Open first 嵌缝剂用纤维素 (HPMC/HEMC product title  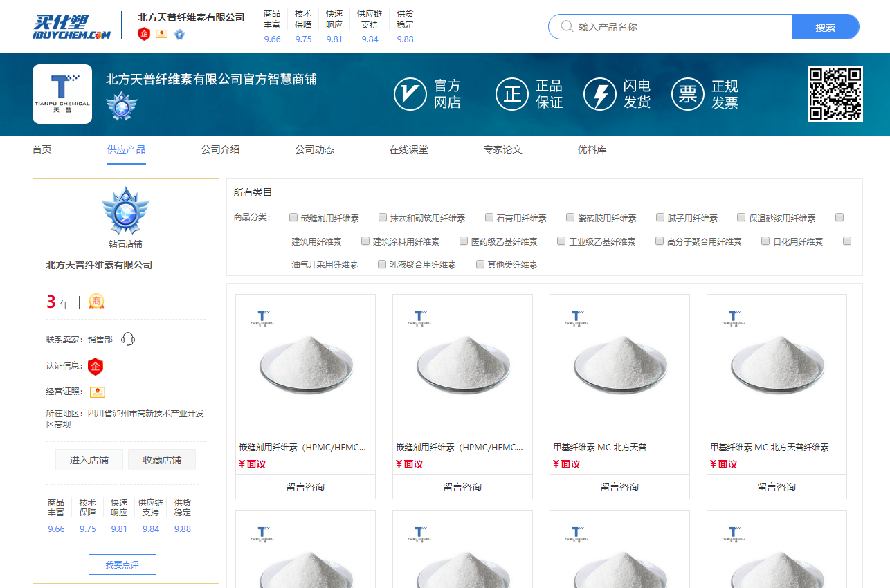(302, 448)
